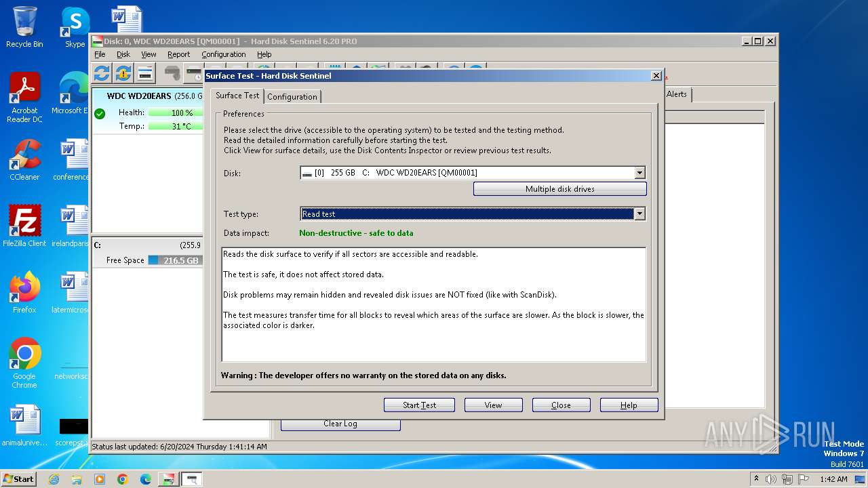
Task: Open File Explorer from the taskbar
Action: point(77,479)
